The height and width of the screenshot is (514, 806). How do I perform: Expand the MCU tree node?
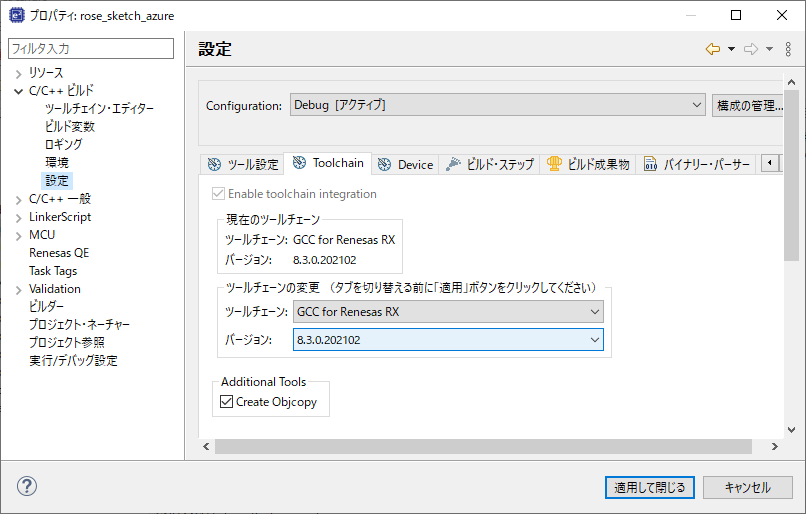(x=19, y=236)
